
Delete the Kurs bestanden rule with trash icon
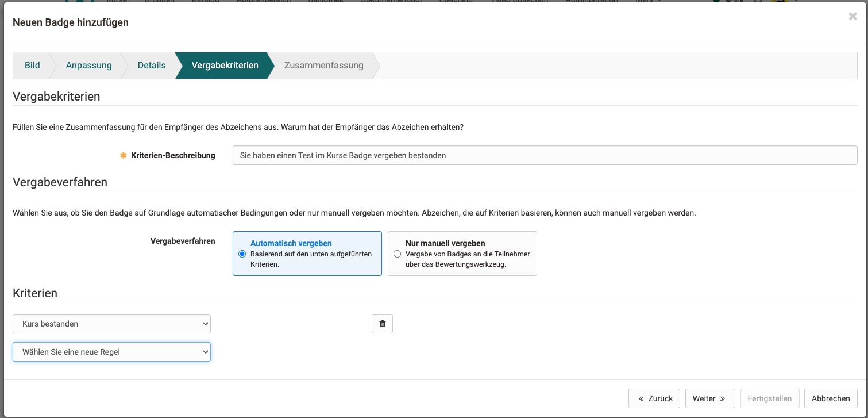382,324
